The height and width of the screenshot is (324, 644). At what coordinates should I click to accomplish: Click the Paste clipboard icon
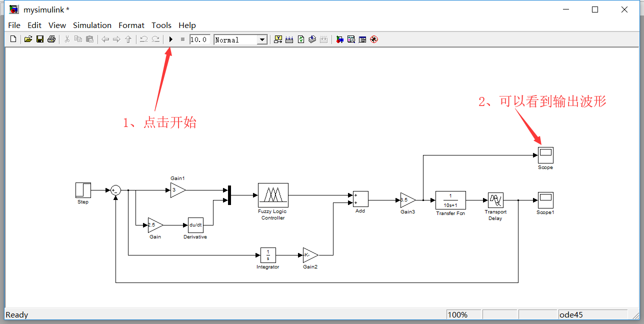(x=89, y=39)
